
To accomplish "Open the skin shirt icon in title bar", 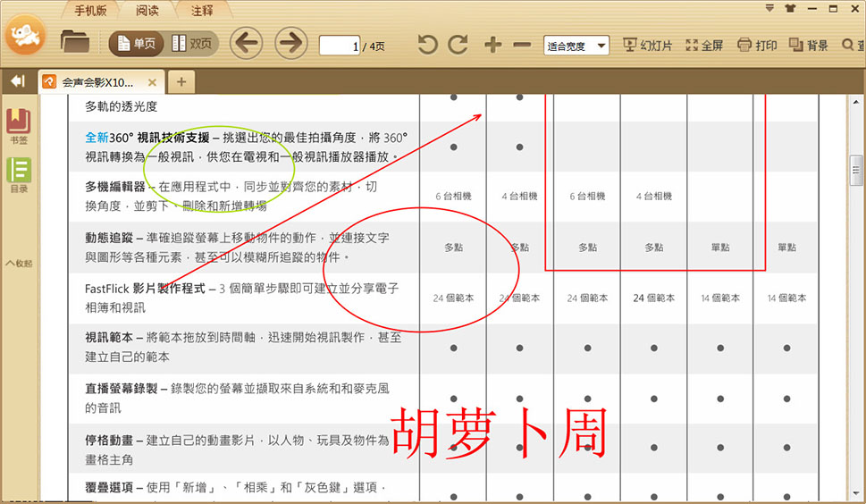I will tap(790, 8).
